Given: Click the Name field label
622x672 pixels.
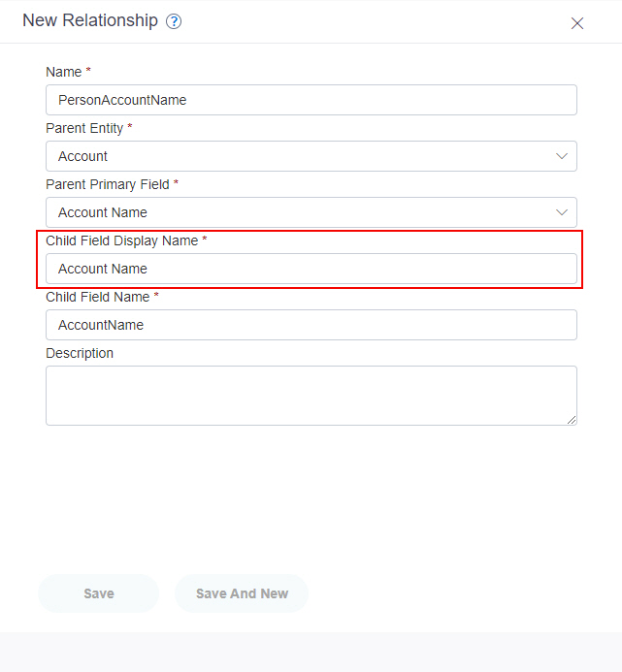Looking at the screenshot, I should click(63, 72).
